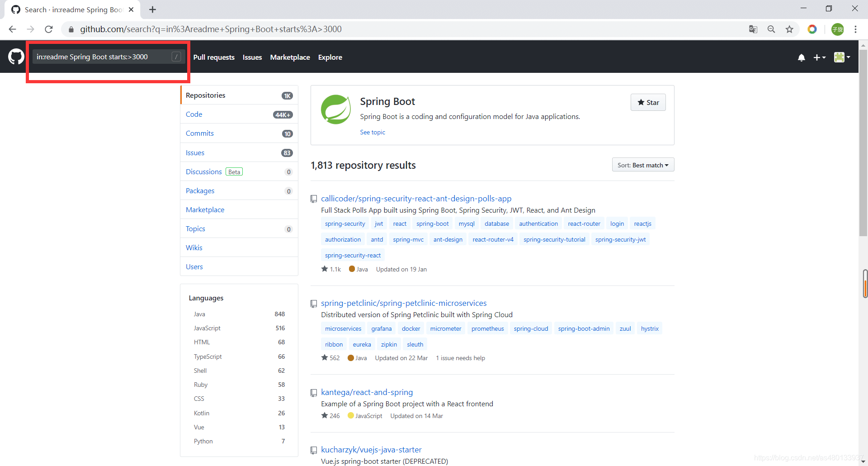Click the slash shortcut key in search box
This screenshot has height=466, width=868.
point(176,57)
